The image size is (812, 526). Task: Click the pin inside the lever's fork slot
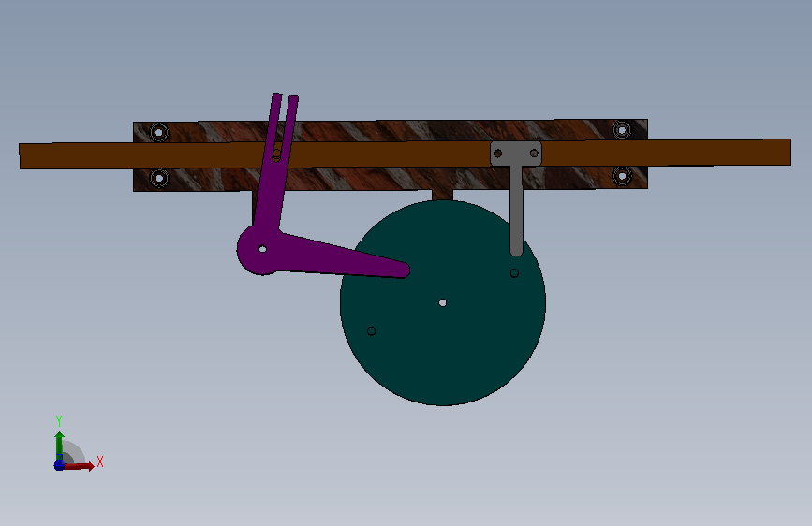276,153
